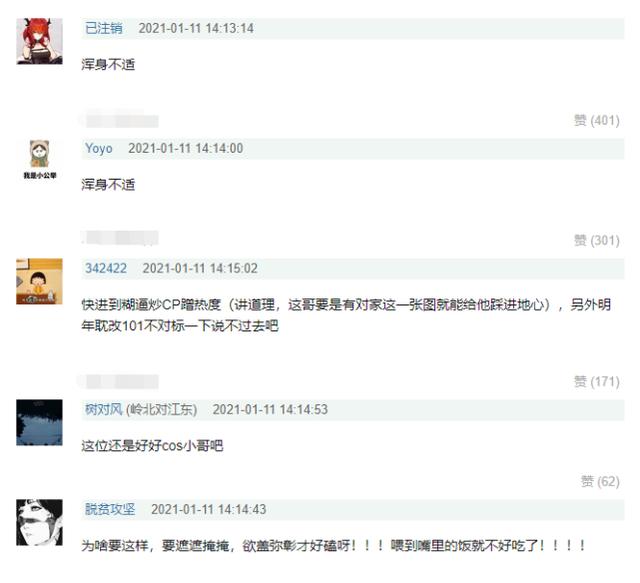Viewport: 640px width, 583px height.
Task: Click the timestamp 2021-01-11 14:13:14
Action: (x=196, y=28)
